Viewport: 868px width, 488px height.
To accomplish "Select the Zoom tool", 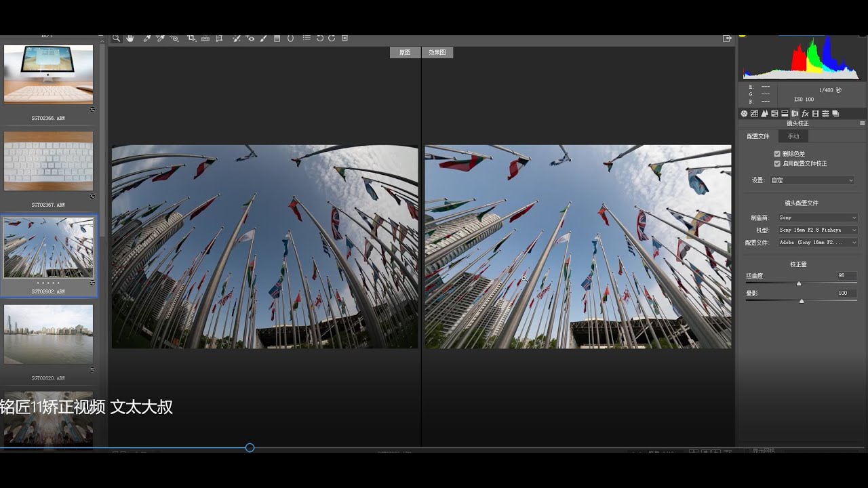I will click(116, 39).
